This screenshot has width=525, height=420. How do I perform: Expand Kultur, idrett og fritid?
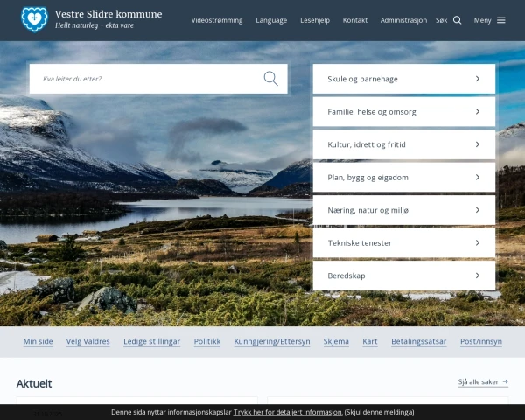click(x=403, y=144)
